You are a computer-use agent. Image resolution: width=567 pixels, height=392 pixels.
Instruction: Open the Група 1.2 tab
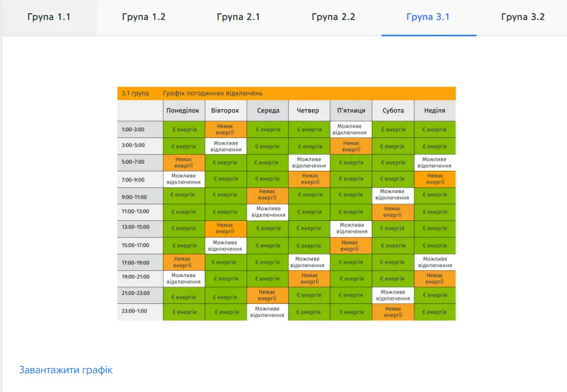click(x=144, y=17)
